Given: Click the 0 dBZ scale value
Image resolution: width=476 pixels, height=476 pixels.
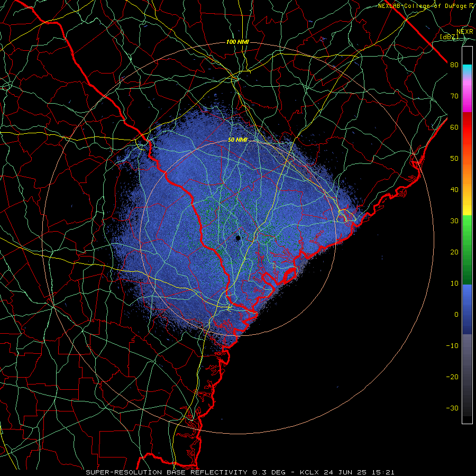Looking at the screenshot, I should [x=456, y=315].
